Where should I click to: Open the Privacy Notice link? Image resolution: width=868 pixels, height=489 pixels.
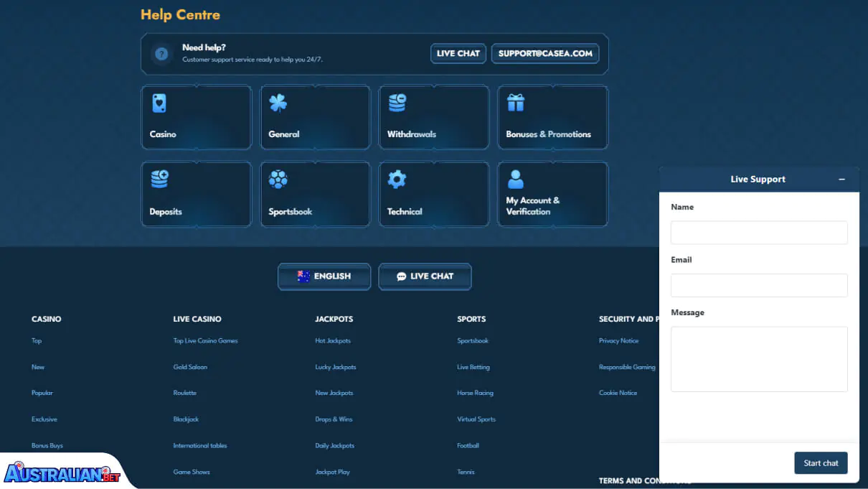point(618,340)
